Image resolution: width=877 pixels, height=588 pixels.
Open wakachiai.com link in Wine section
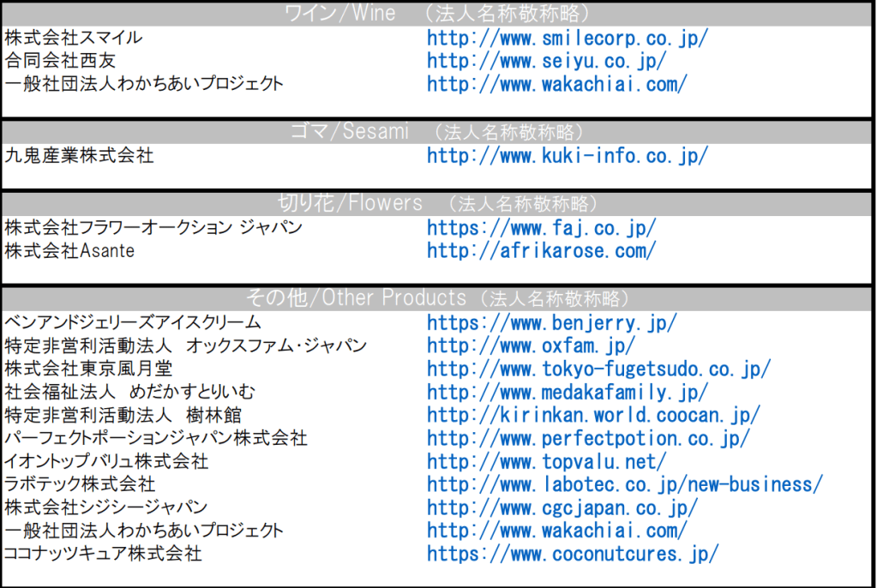556,85
